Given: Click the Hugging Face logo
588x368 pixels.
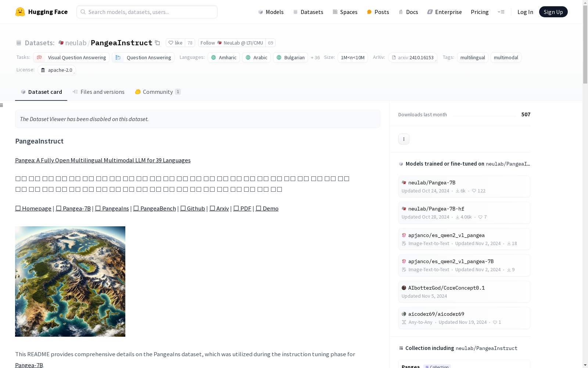Looking at the screenshot, I should (42, 12).
